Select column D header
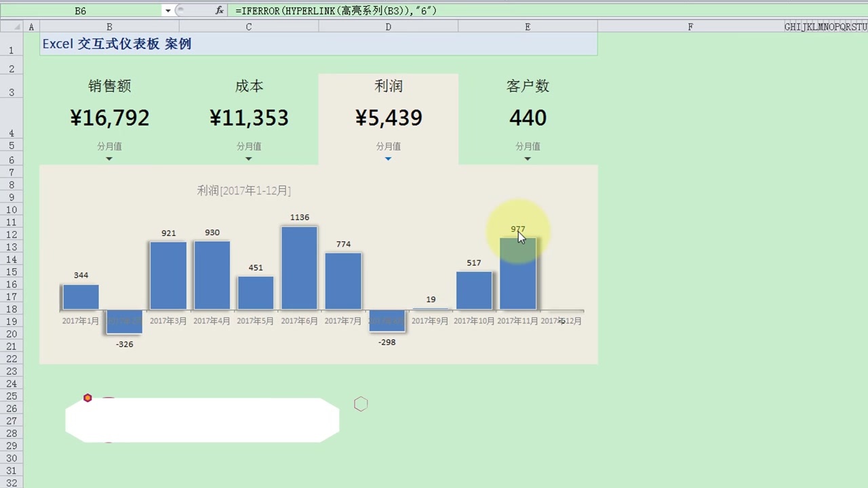 click(x=388, y=26)
